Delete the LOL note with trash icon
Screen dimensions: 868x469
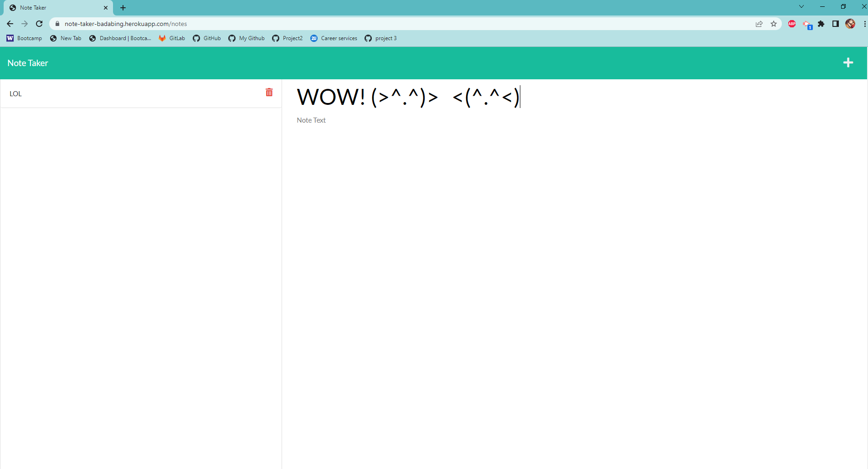(269, 92)
